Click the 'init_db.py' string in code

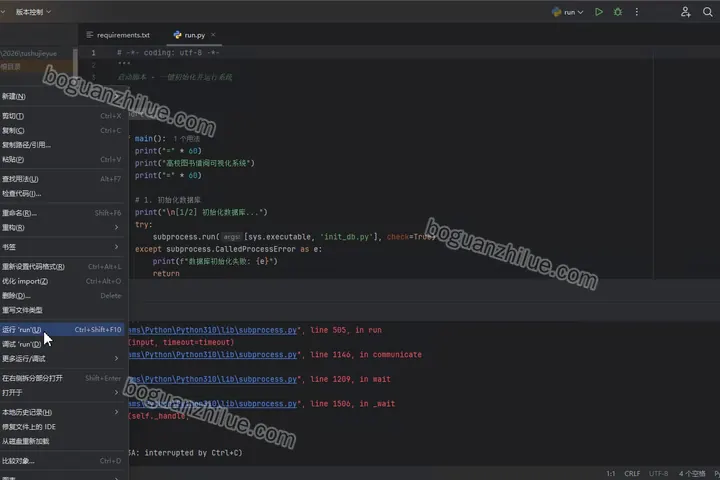[x=347, y=237]
